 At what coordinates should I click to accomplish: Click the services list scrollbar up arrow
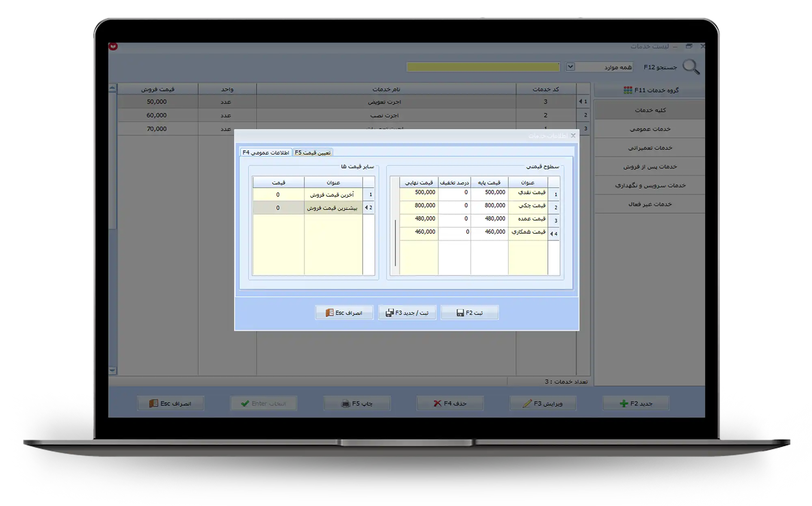coord(112,88)
